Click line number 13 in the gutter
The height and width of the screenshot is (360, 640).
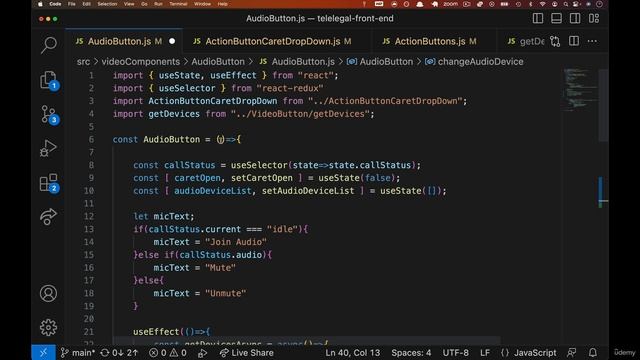(89, 229)
